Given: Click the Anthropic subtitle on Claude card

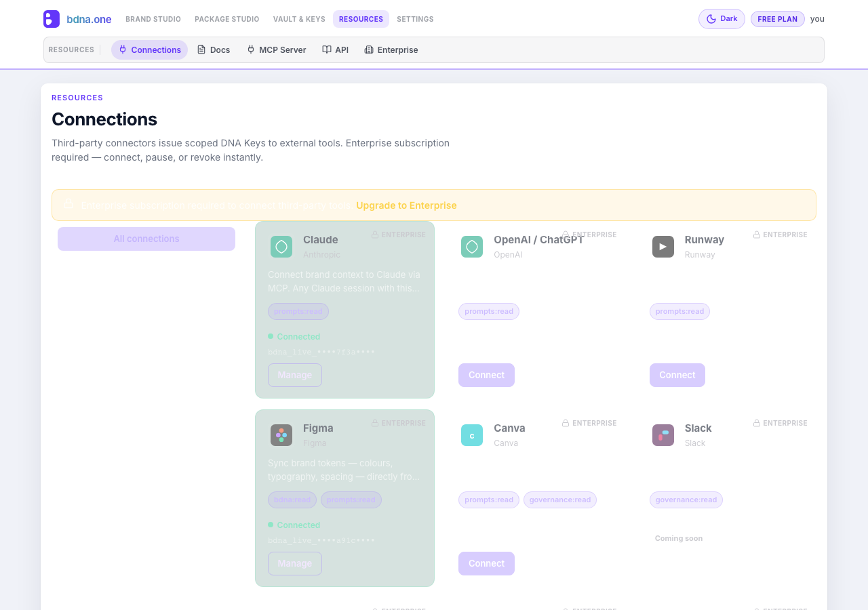Looking at the screenshot, I should 321,255.
